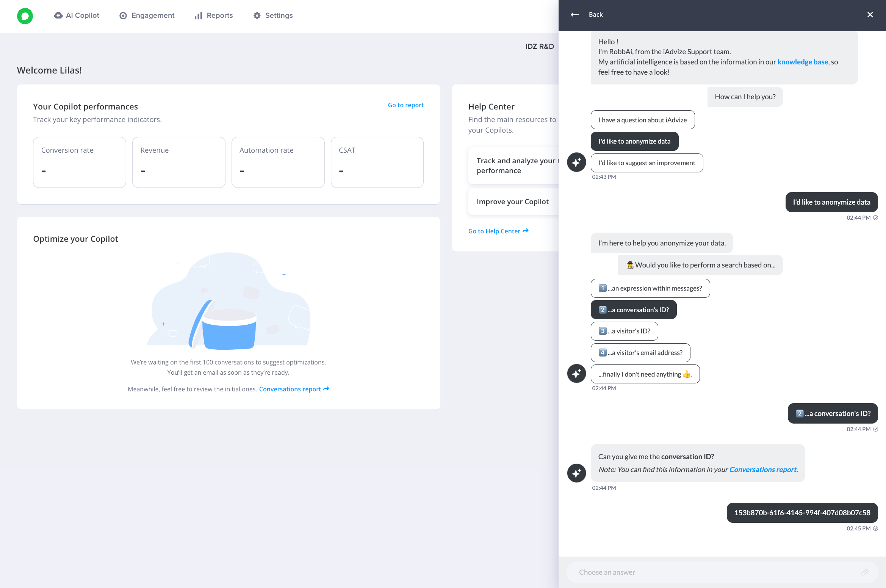Click the Choose an answer input field

pyautogui.click(x=712, y=572)
